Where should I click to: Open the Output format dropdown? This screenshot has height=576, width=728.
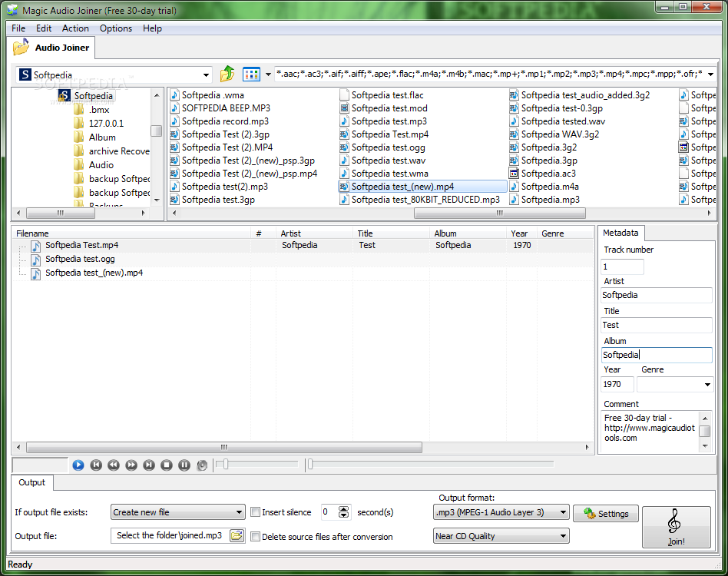tap(501, 512)
